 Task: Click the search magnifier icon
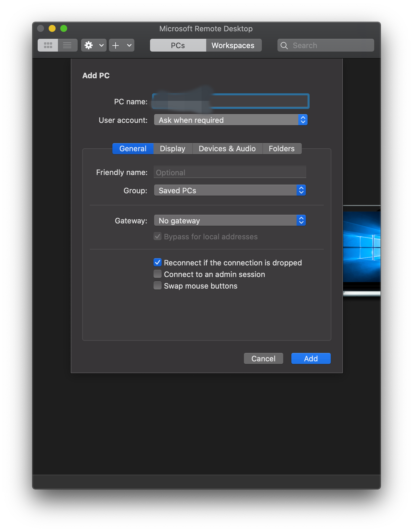[284, 45]
